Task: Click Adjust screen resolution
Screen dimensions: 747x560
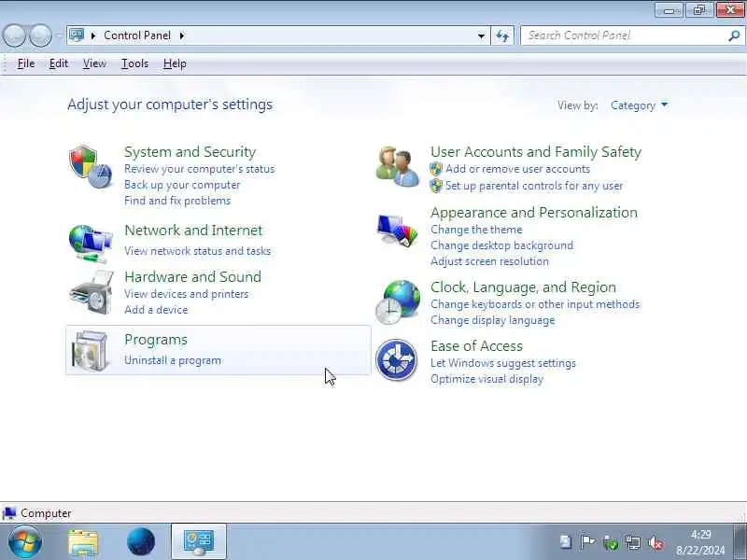Action: 489,261
